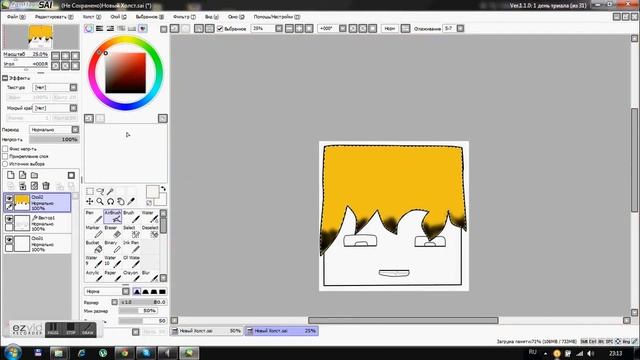Viewport: 640px width, 360px height.
Task: Select the AirBrush tool
Action: coord(113,216)
